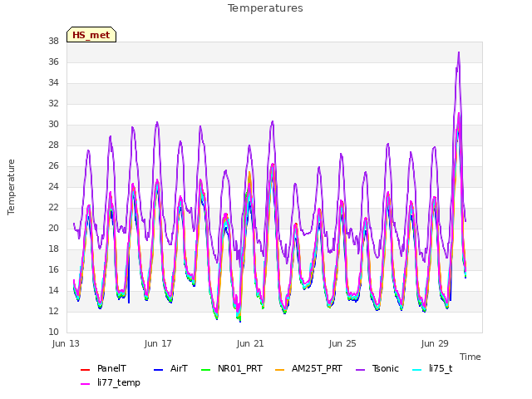Click the 28 y-axis tick label
The image size is (532, 399).
point(53,145)
